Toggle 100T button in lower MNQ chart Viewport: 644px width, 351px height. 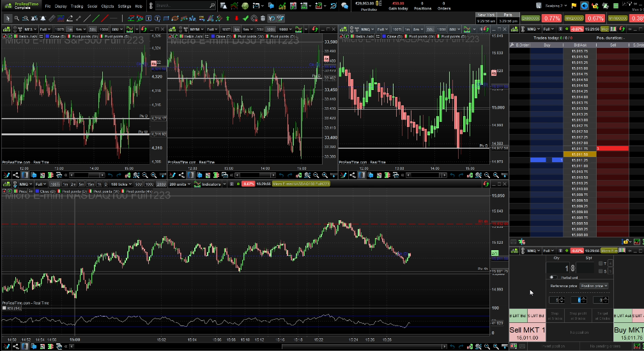tap(55, 184)
